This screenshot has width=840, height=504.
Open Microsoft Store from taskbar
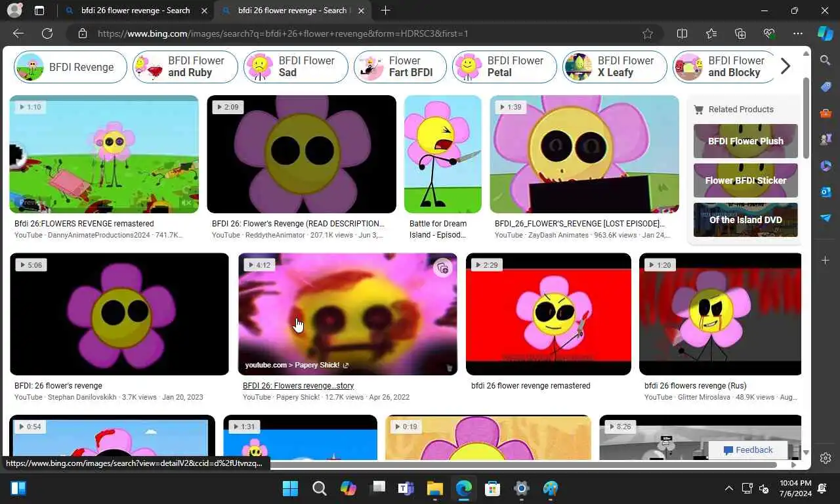[x=492, y=488]
